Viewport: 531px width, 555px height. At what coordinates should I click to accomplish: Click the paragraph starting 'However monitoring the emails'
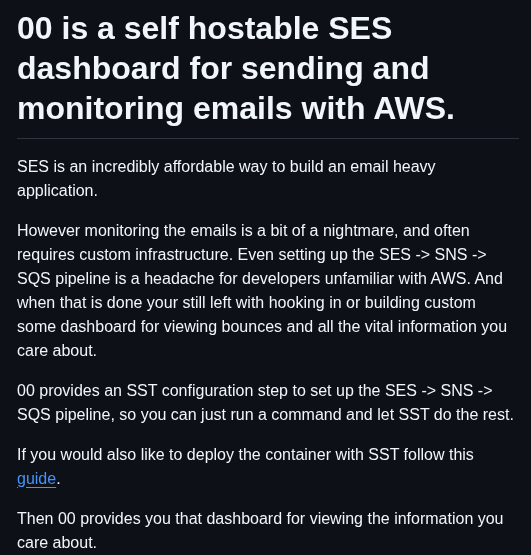[x=262, y=291]
